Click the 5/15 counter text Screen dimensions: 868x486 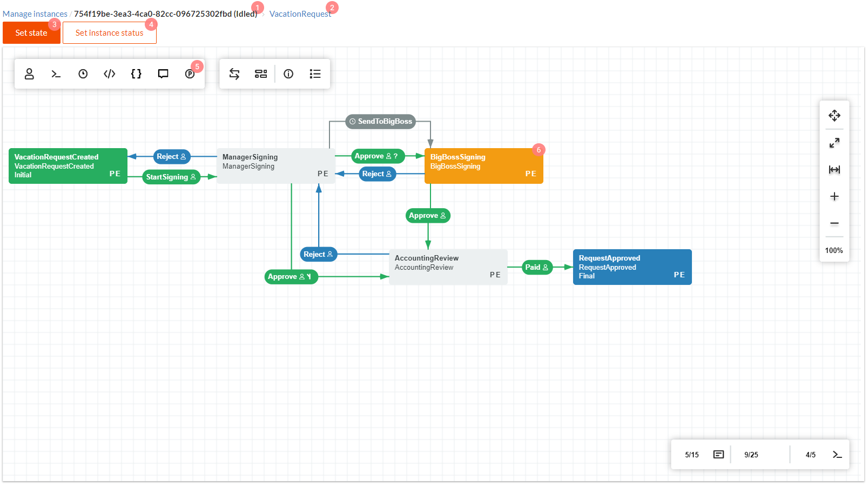click(x=692, y=455)
